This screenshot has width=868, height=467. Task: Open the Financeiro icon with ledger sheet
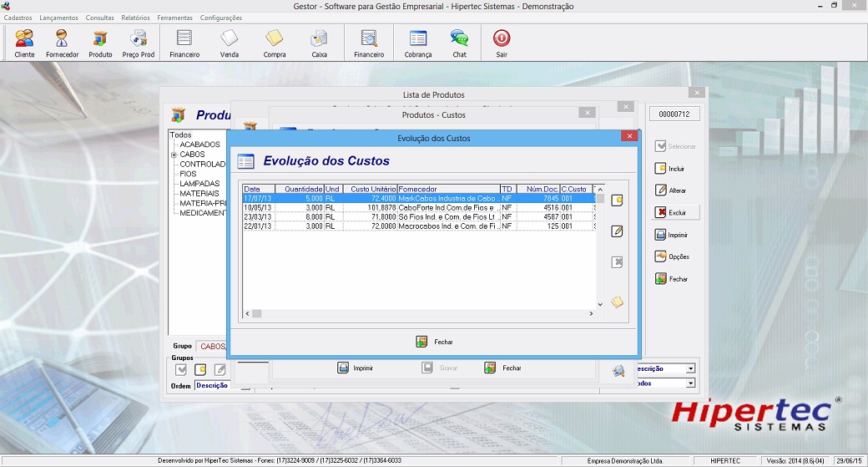click(x=184, y=43)
